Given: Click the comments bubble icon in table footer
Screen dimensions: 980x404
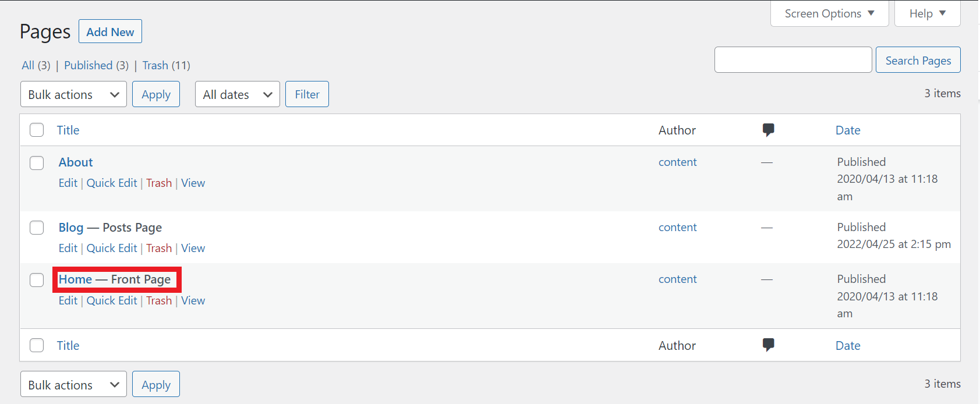Looking at the screenshot, I should click(768, 345).
